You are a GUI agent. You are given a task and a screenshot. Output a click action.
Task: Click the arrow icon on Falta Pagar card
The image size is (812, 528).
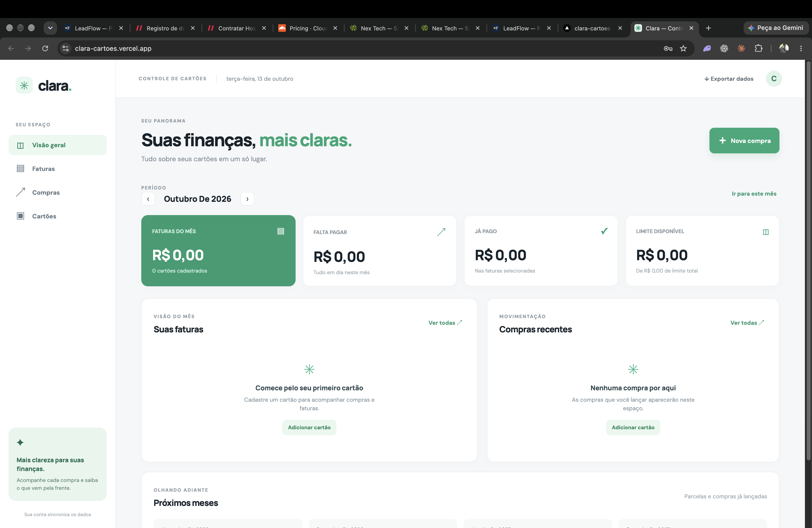click(x=441, y=232)
